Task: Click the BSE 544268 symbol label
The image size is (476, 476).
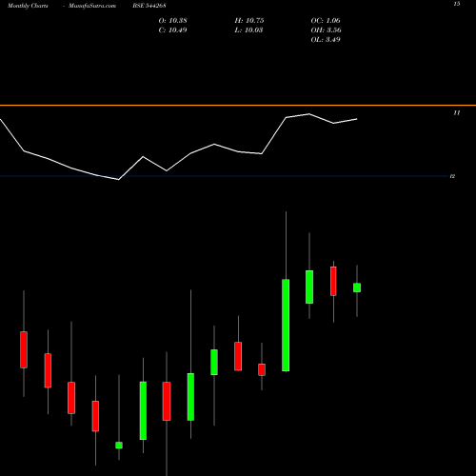Action: pyautogui.click(x=149, y=6)
